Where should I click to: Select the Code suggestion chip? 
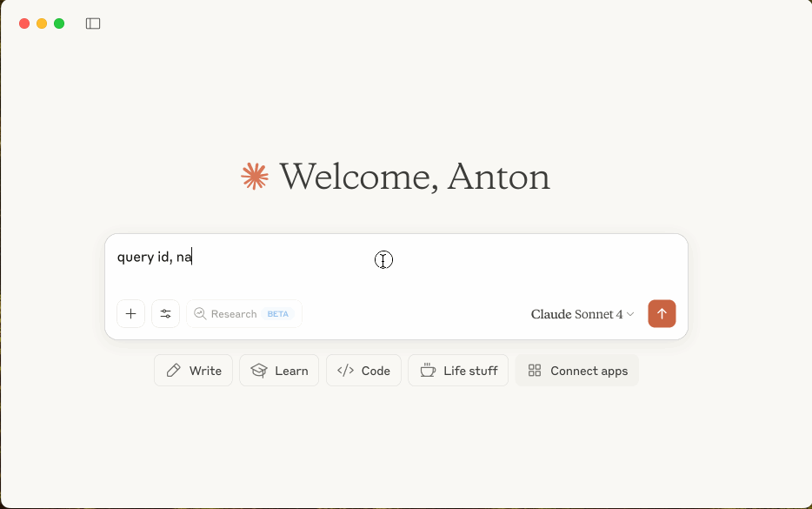pos(363,371)
